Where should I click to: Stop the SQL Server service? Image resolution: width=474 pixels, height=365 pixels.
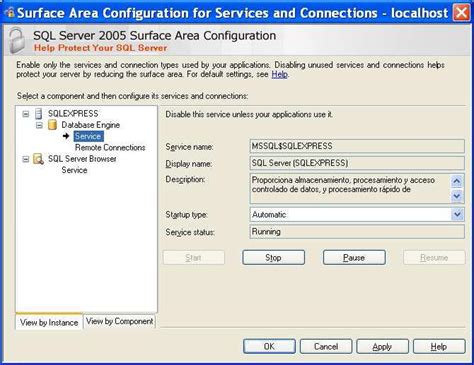point(273,258)
